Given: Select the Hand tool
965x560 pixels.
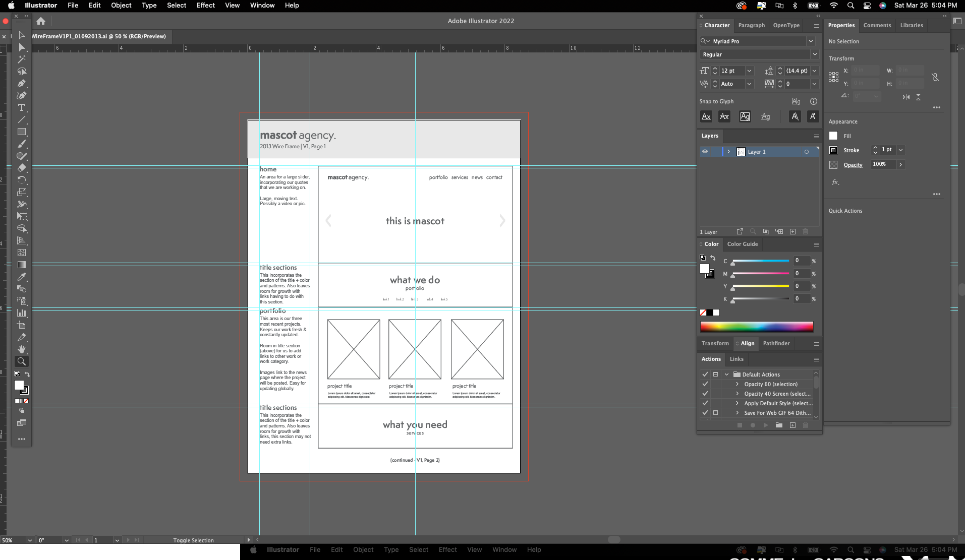Looking at the screenshot, I should click(22, 349).
